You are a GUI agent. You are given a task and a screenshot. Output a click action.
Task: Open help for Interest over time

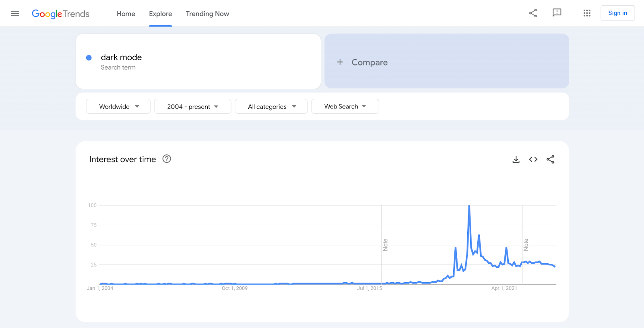point(167,159)
